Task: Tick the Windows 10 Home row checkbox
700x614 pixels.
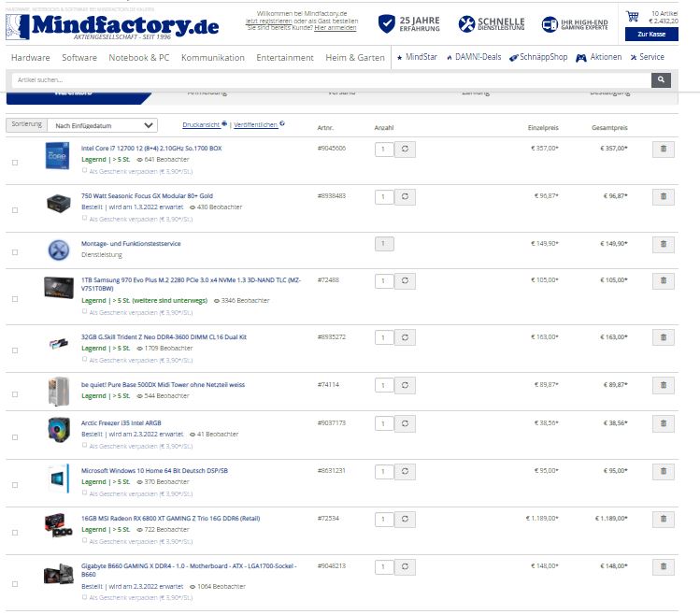Action: (15, 485)
